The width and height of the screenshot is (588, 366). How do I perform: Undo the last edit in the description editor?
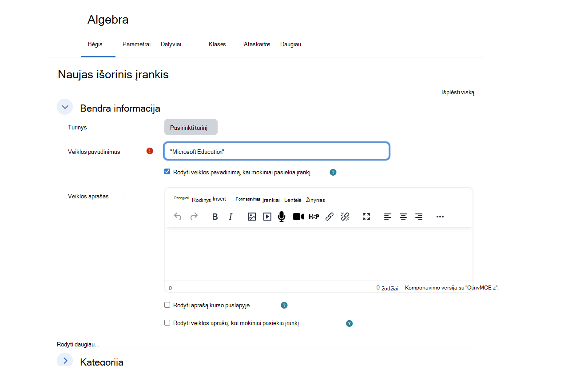click(x=178, y=217)
